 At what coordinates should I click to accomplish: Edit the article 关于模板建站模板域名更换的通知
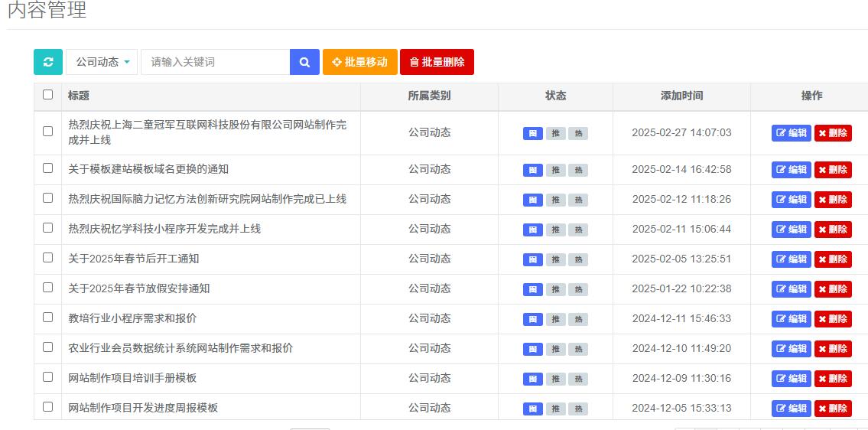[792, 170]
